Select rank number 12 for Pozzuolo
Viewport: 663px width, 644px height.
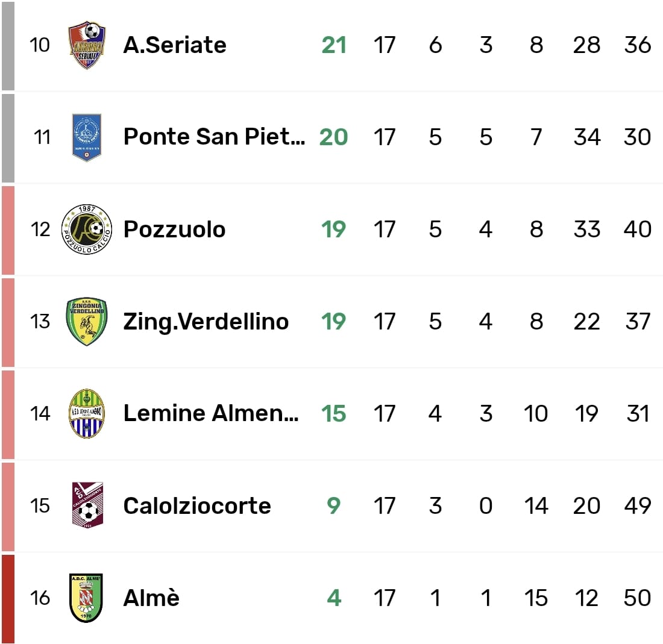[x=40, y=230]
